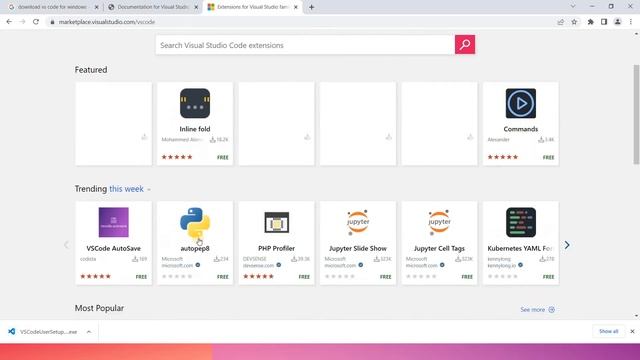Viewport: 640px width, 360px height.
Task: Open the Inline fold extension icon
Action: coord(195,103)
